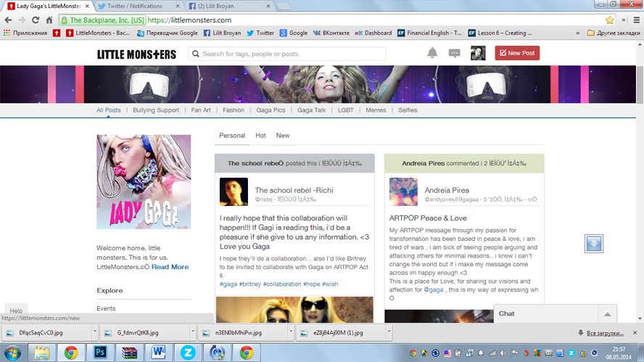Open dropdown for n3EN0bMhiPw.jpg download

pos(291,332)
